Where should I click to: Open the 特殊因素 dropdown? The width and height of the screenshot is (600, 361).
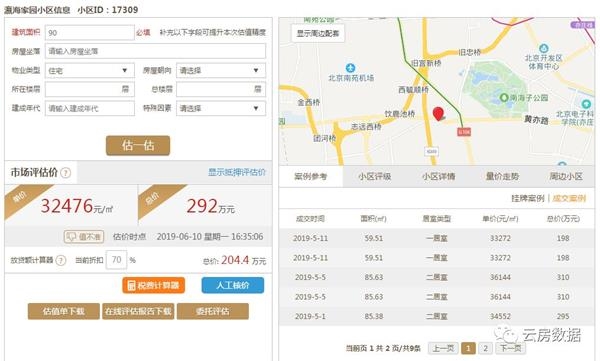point(221,108)
